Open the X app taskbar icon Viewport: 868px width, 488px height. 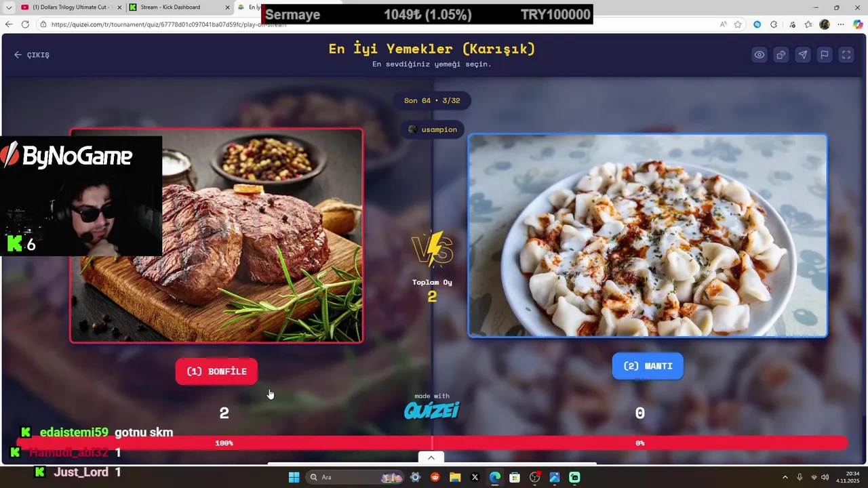[x=475, y=477]
